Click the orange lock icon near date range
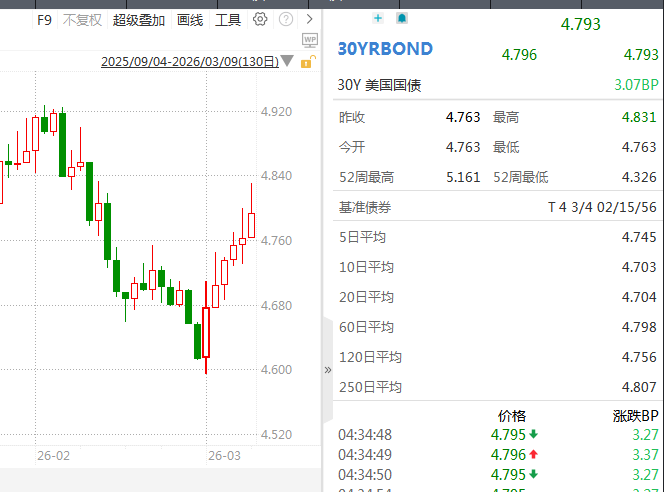 pyautogui.click(x=310, y=62)
